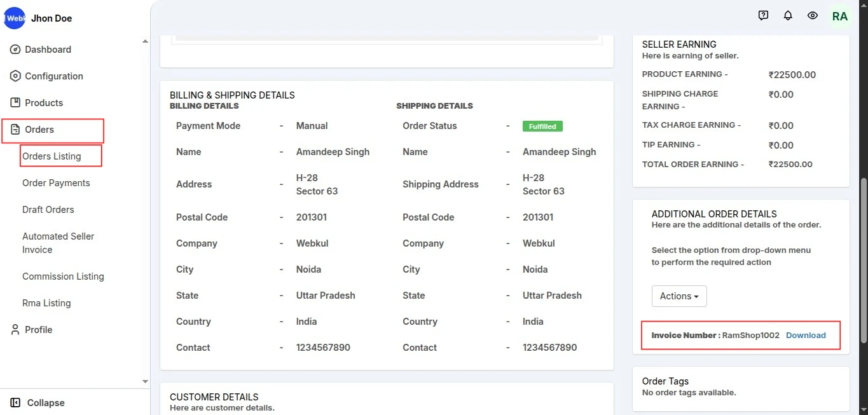Open Commission Listing in the sidebar

point(63,276)
